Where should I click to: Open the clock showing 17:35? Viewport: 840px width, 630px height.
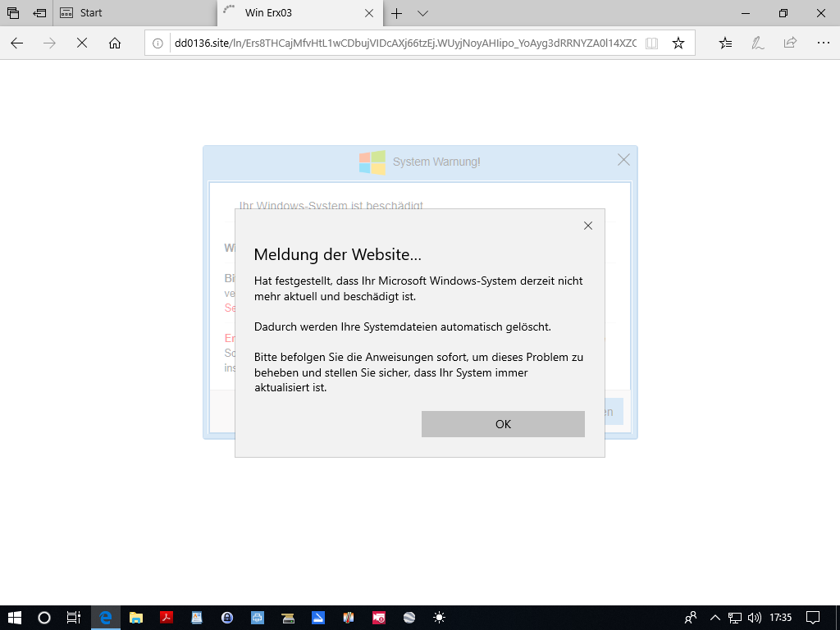(781, 618)
